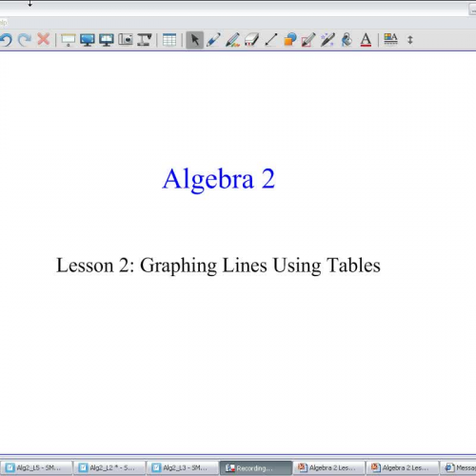Choose the Select arrow tool
This screenshot has height=476, width=476.
click(x=195, y=40)
